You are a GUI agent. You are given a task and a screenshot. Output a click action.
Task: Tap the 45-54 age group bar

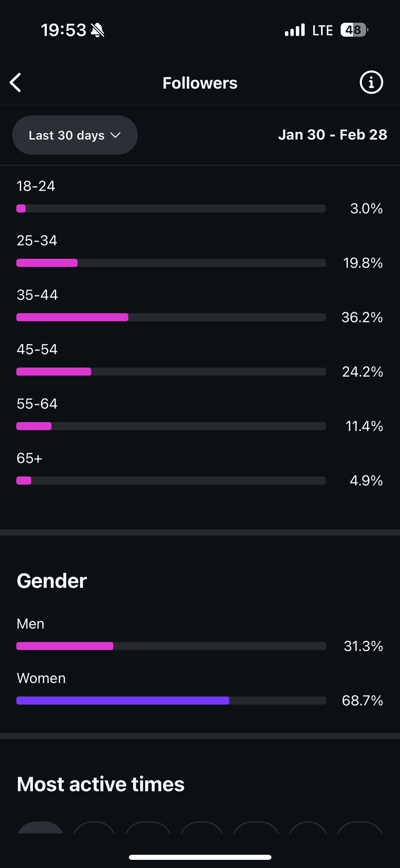[x=171, y=372]
